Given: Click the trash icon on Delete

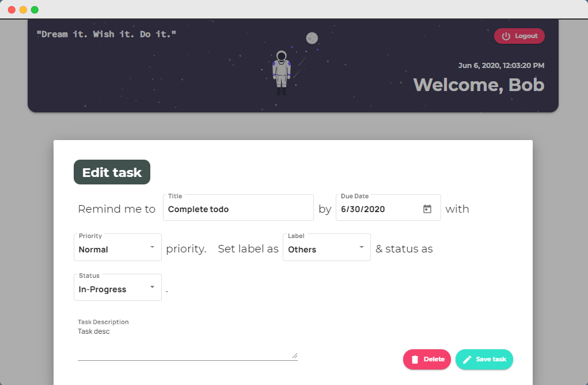Looking at the screenshot, I should coord(415,360).
